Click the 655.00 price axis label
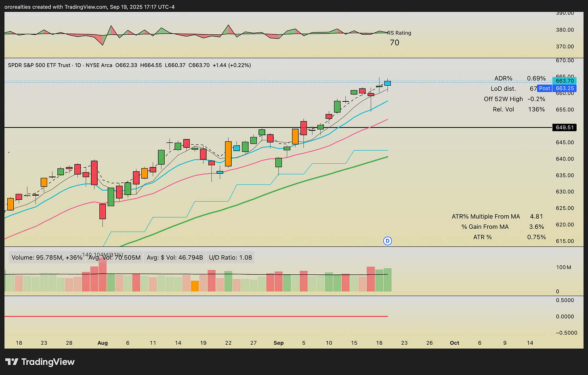This screenshot has width=588, height=375. pyautogui.click(x=565, y=110)
